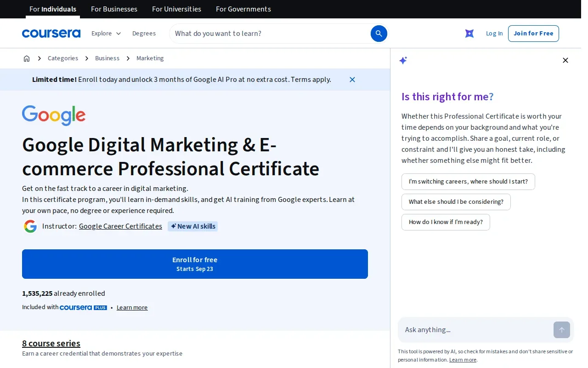Close the 'Is this right for me?' panel
This screenshot has width=588, height=368.
[x=565, y=60]
